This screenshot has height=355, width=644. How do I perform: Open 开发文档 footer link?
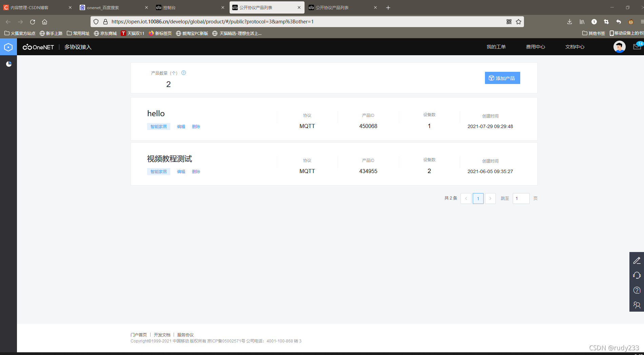(162, 335)
